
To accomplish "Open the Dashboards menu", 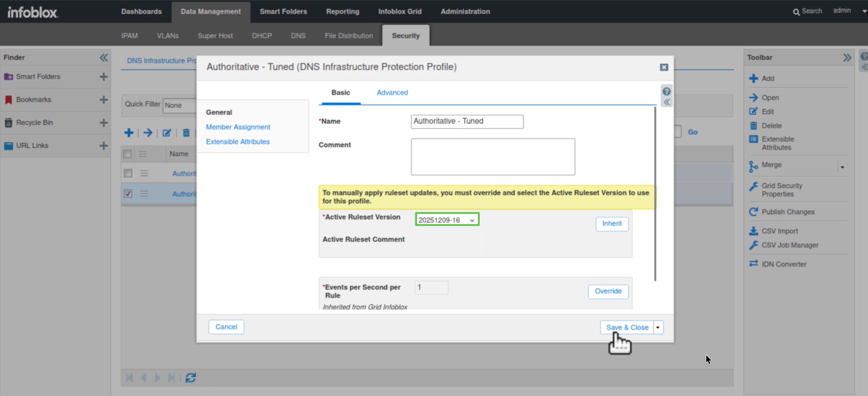I will coord(142,11).
